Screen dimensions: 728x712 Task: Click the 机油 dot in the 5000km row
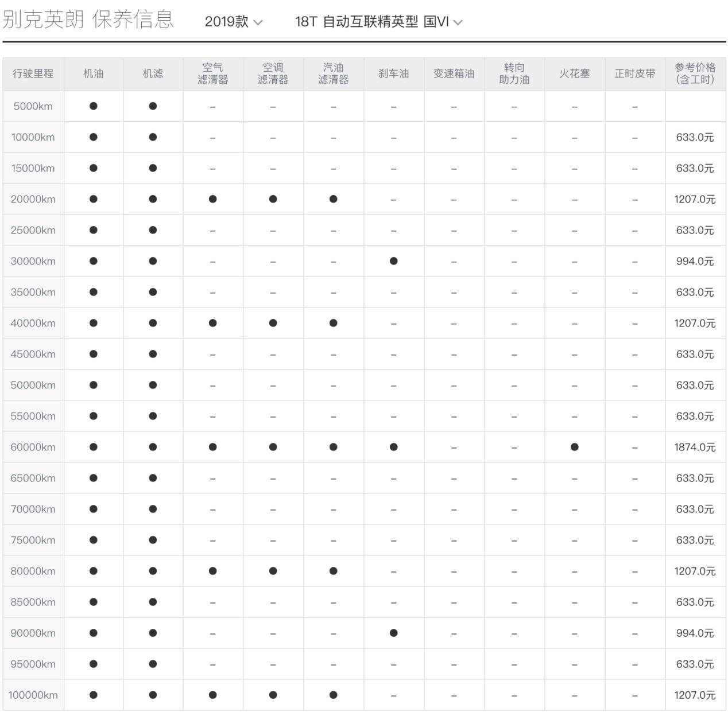(94, 106)
